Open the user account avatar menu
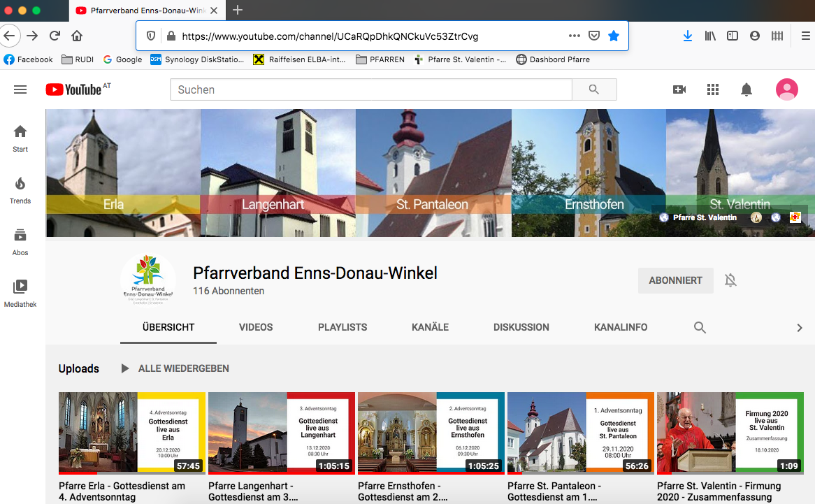Image resolution: width=815 pixels, height=504 pixels. pos(786,89)
